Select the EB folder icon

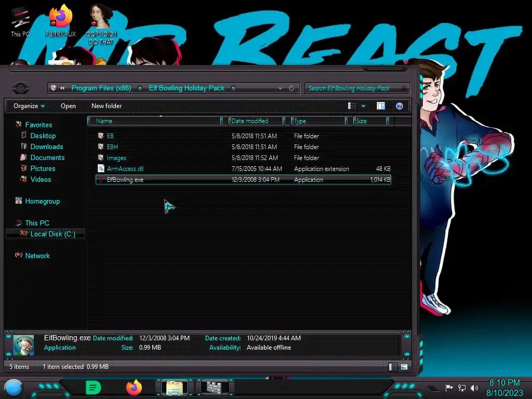tap(101, 136)
